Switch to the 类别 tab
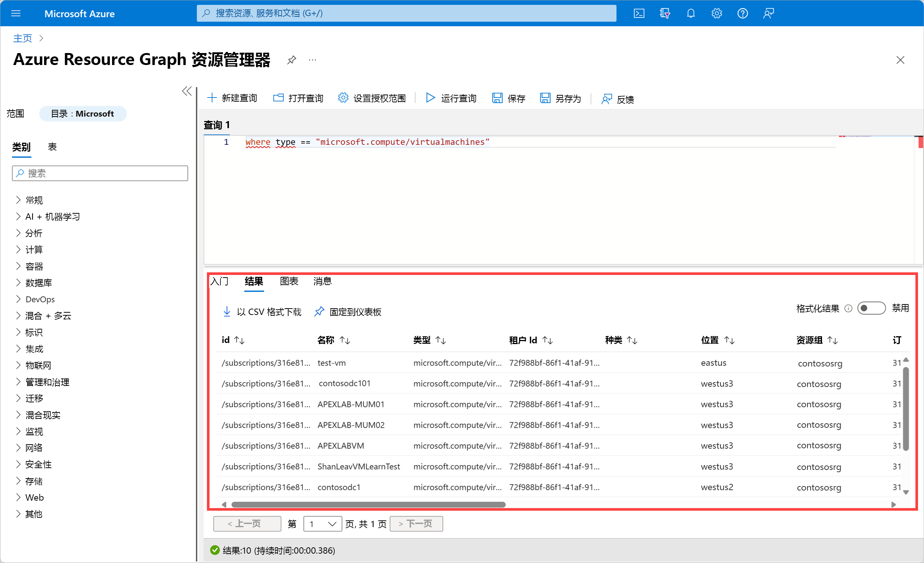Screen dimensions: 924x563 click(21, 147)
